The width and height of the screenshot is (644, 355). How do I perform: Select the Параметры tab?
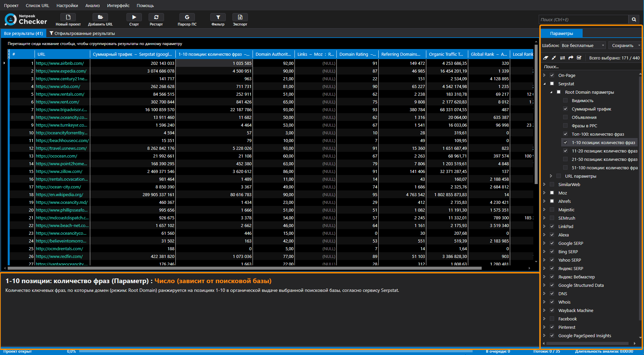(561, 33)
